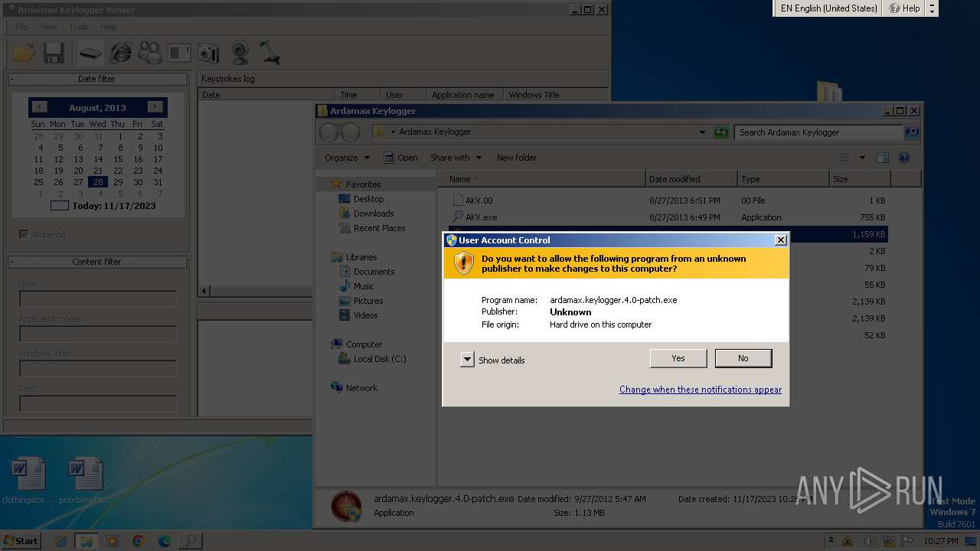This screenshot has height=551, width=980.
Task: Select Music library
Action: click(x=364, y=286)
